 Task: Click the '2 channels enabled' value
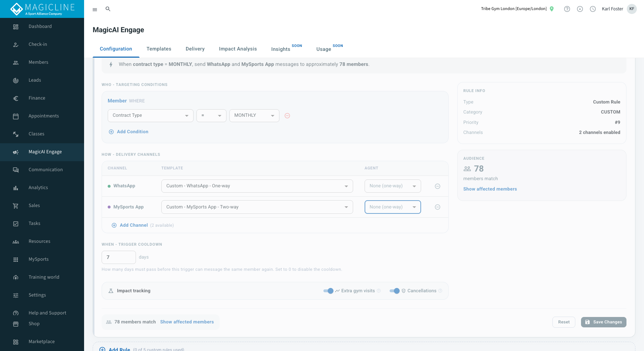pyautogui.click(x=600, y=133)
